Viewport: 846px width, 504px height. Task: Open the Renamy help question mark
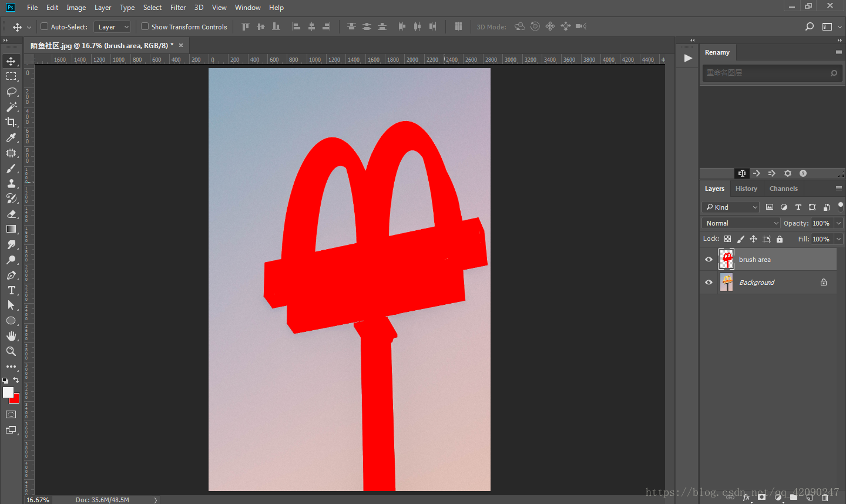coord(803,173)
